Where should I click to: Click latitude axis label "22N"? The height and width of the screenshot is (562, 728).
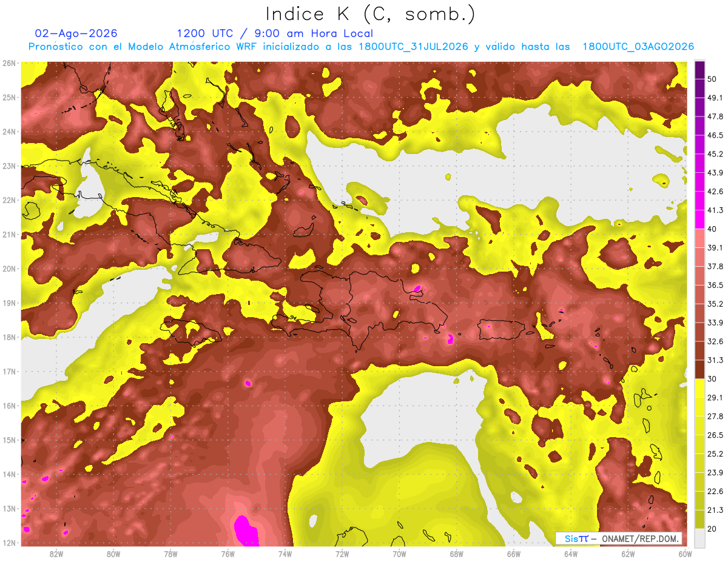coord(10,200)
